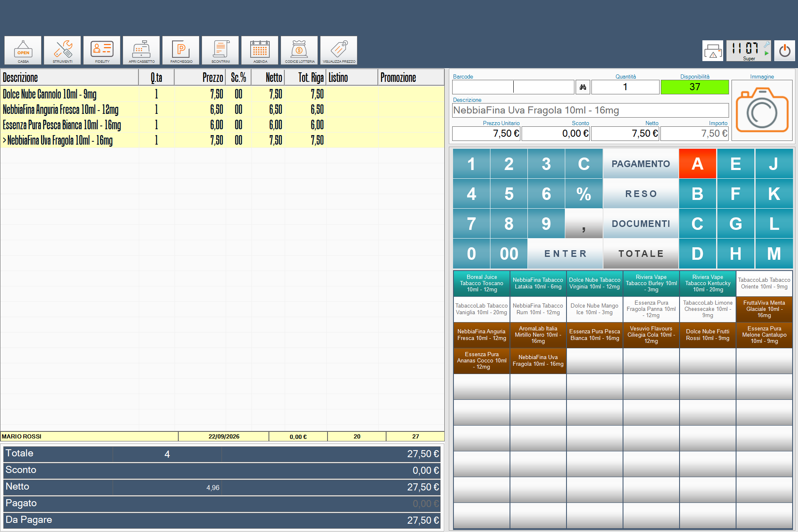The width and height of the screenshot is (798, 532).
Task: Click the camera image placeholder
Action: (x=762, y=110)
